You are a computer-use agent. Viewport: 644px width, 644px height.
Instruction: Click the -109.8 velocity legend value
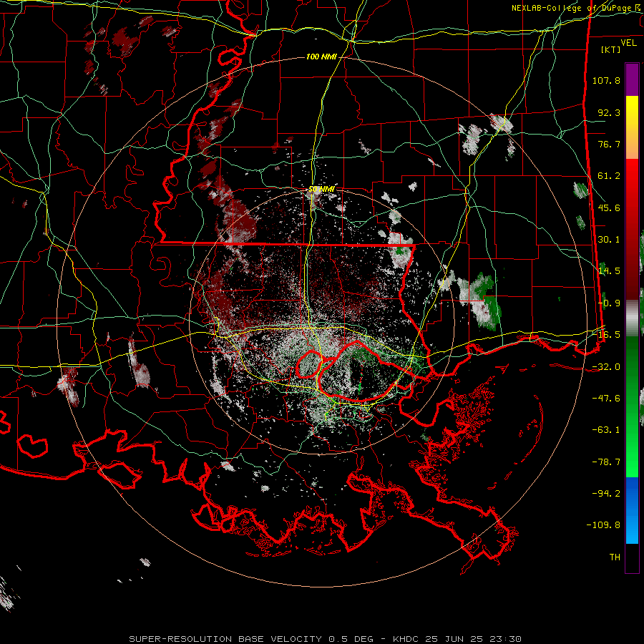(x=603, y=525)
